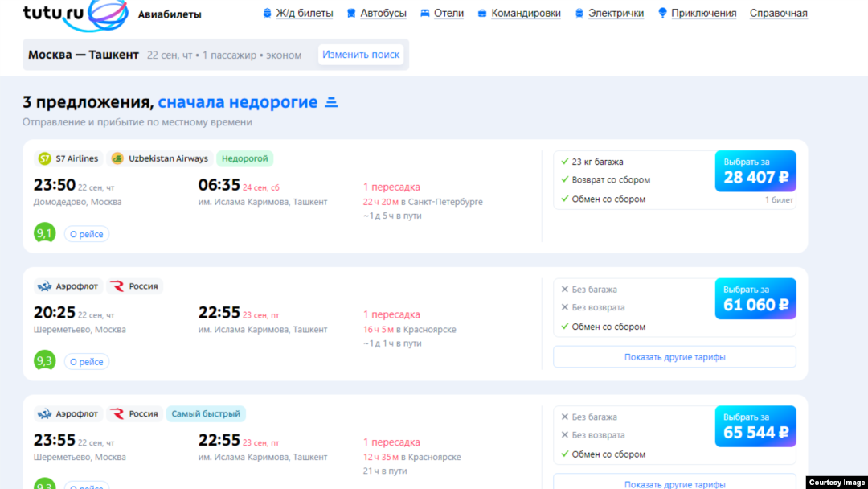Open Ж/д билеты section
This screenshot has height=489, width=868.
pyautogui.click(x=305, y=14)
